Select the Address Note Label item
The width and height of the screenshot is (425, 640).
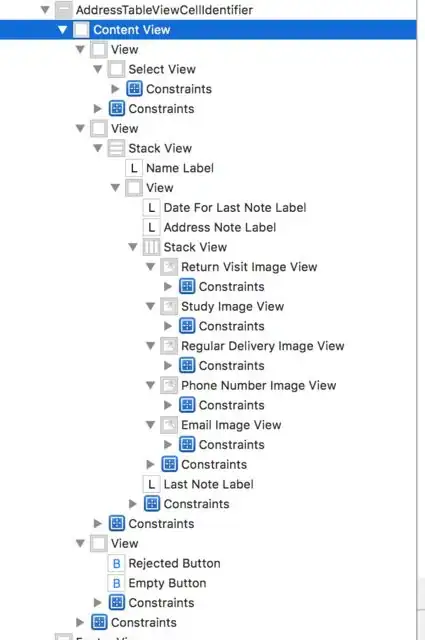click(220, 227)
